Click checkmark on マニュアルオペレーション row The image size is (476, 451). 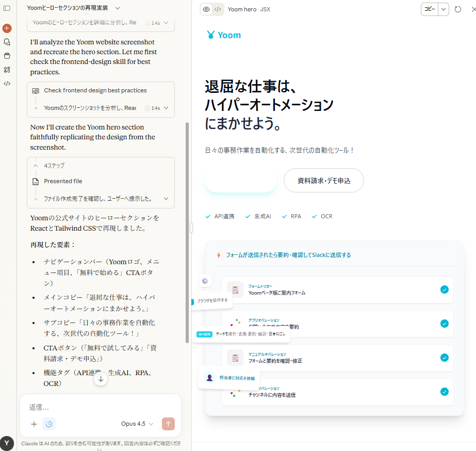(x=445, y=358)
